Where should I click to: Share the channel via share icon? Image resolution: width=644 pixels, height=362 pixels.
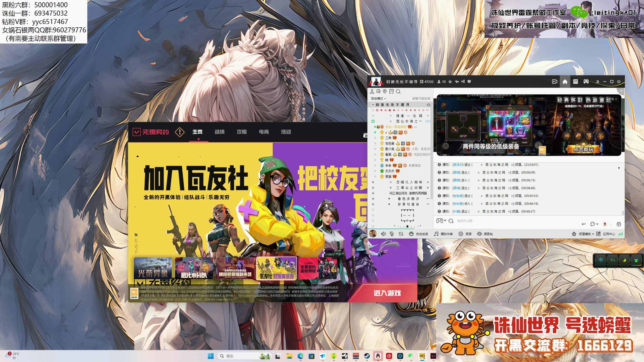coord(463,82)
